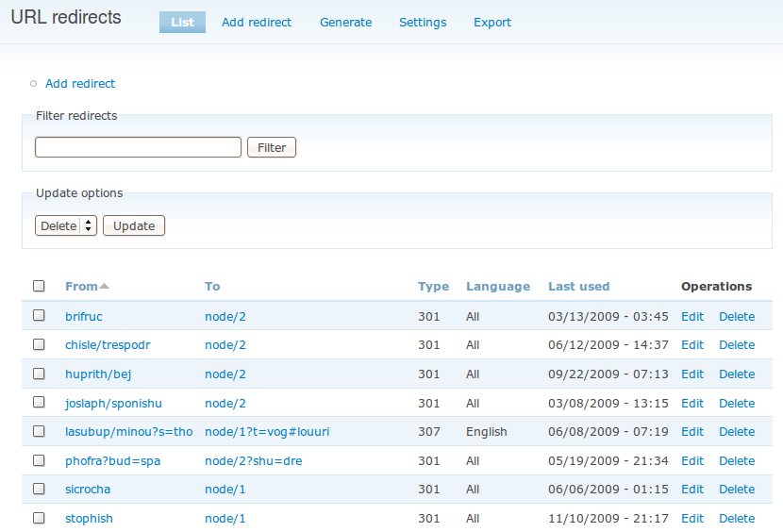The height and width of the screenshot is (532, 783).
Task: Delete the brifruc redirect
Action: click(x=737, y=317)
